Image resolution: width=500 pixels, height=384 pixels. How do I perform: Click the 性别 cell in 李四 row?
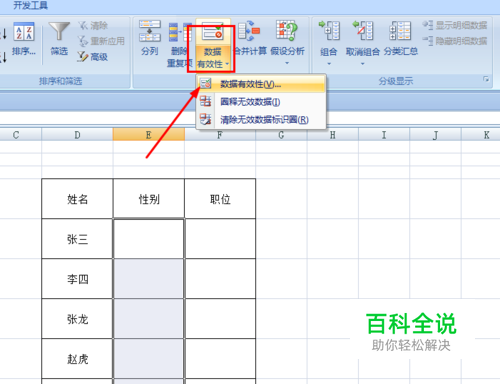pos(149,279)
